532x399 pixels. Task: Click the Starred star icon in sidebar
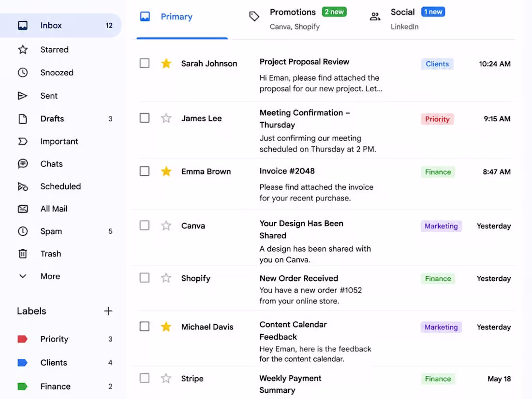tap(23, 49)
